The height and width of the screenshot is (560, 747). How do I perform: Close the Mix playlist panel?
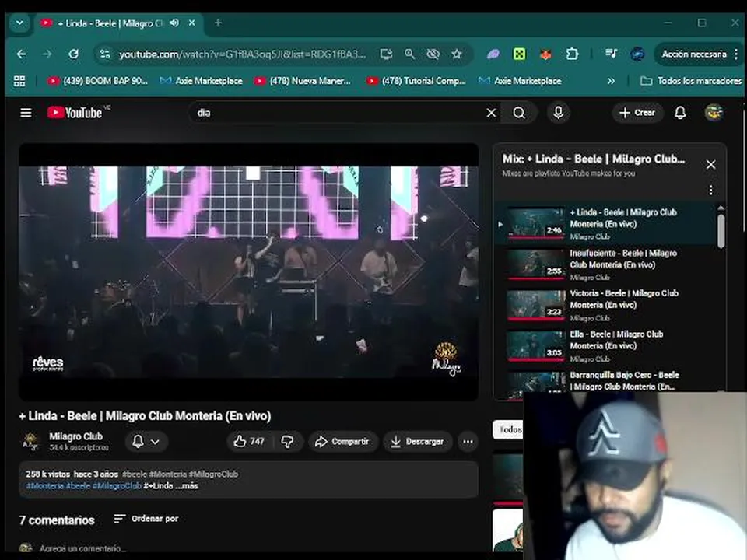(710, 165)
